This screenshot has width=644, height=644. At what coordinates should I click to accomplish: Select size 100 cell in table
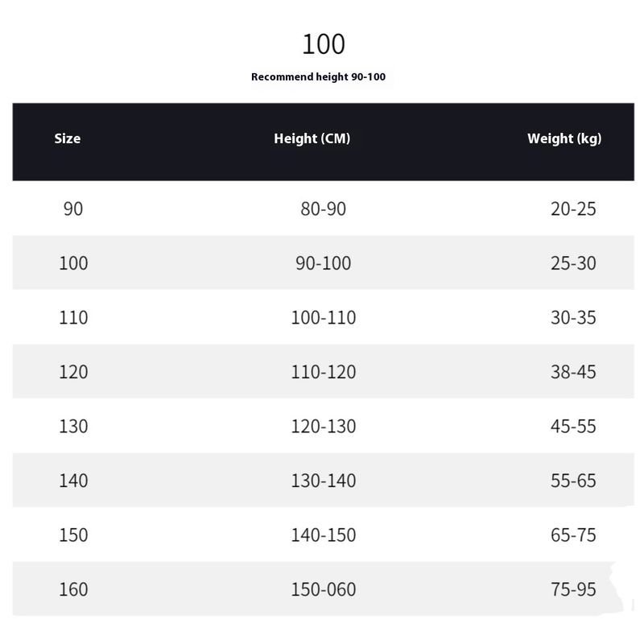[73, 263]
